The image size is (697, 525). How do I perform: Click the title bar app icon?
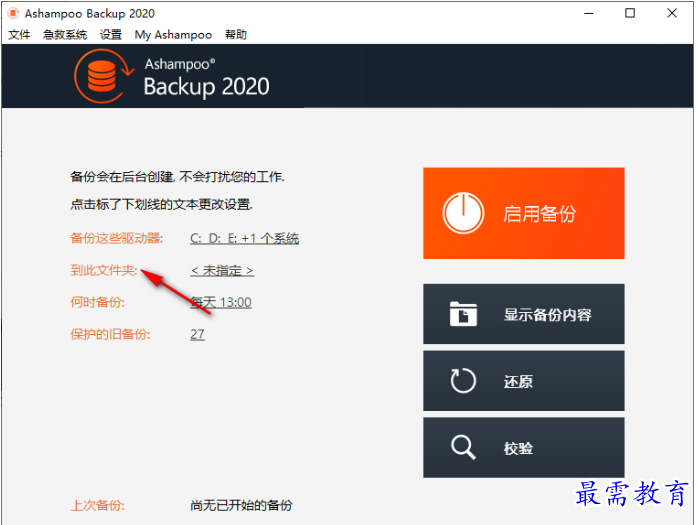(13, 13)
